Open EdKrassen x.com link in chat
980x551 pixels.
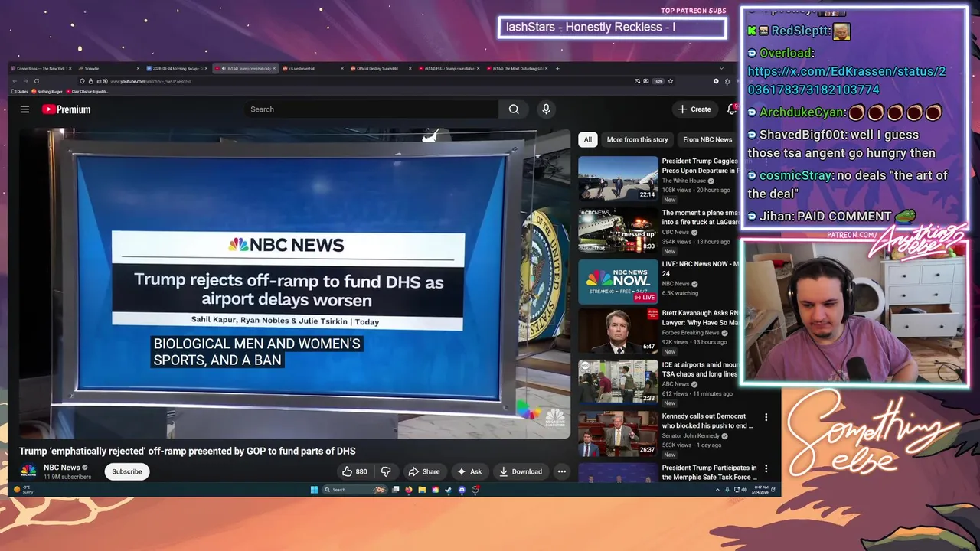(847, 80)
